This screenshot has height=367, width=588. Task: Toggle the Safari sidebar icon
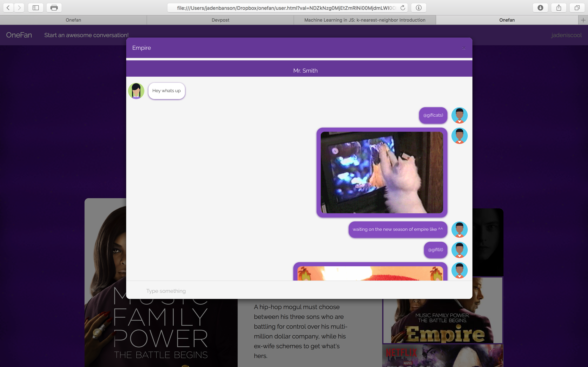tap(36, 8)
